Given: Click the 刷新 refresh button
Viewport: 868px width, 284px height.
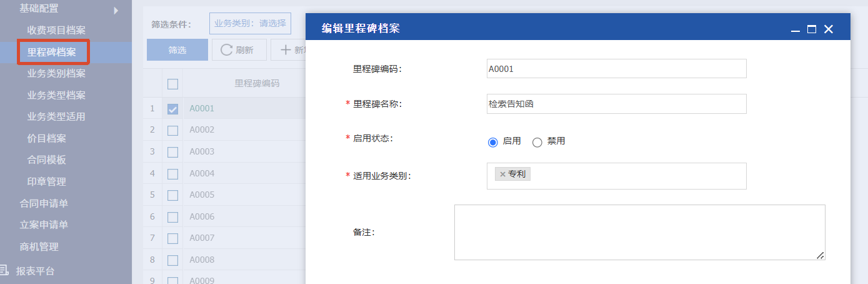Looking at the screenshot, I should click(x=239, y=50).
